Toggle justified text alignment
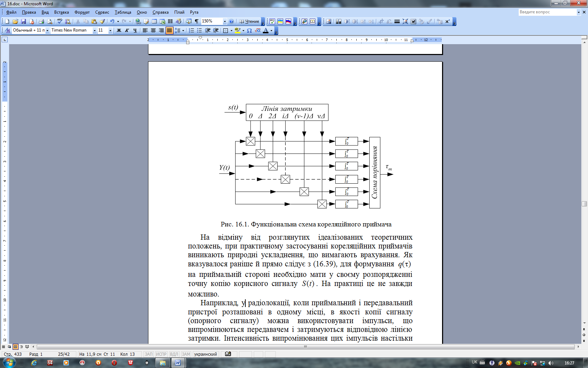This screenshot has height=368, width=588. [x=169, y=30]
